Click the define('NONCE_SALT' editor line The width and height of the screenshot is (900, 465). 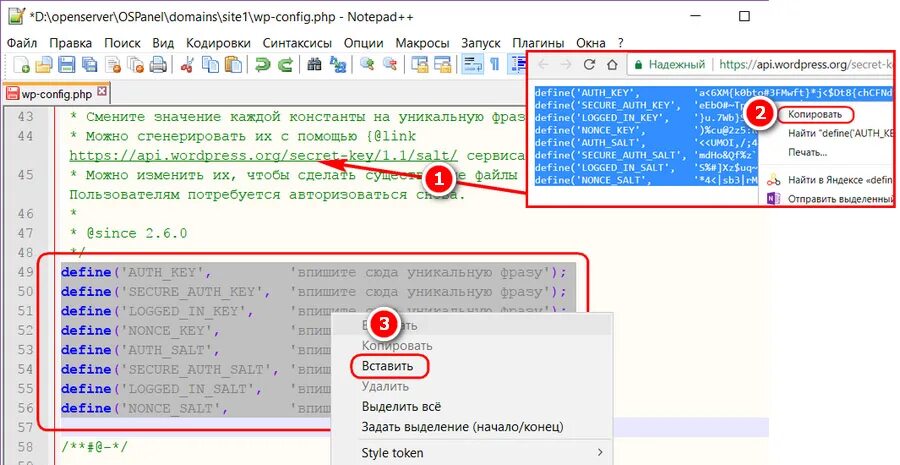[x=195, y=408]
